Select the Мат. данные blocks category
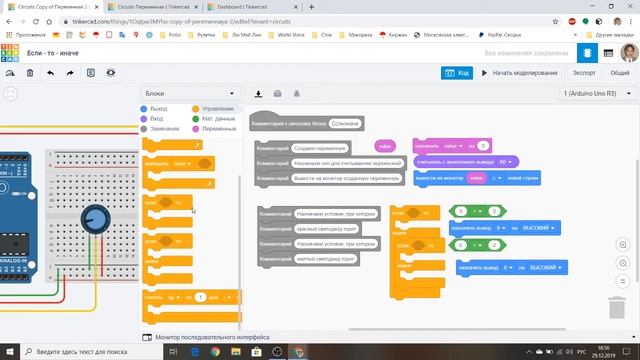640x360 pixels. tap(213, 119)
